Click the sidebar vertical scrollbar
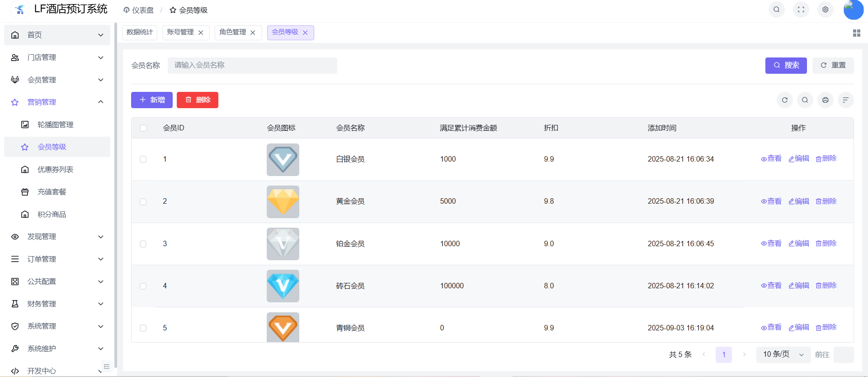The height and width of the screenshot is (377, 868). 116,195
